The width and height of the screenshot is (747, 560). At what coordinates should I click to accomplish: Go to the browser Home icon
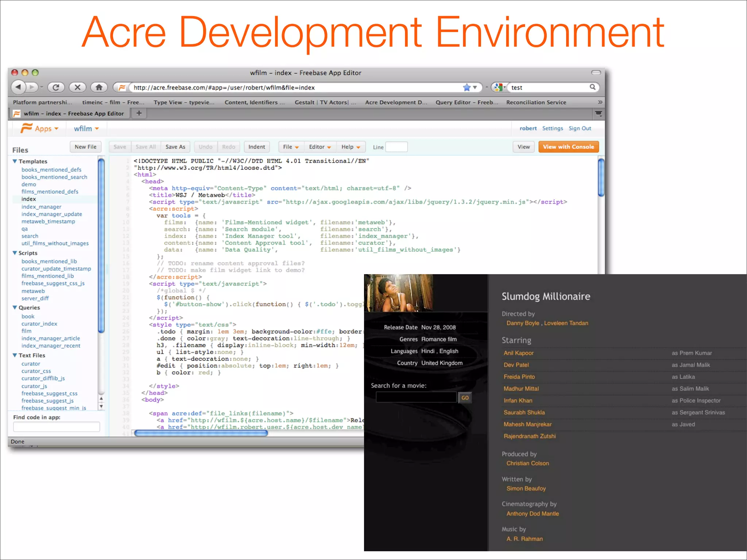click(99, 87)
